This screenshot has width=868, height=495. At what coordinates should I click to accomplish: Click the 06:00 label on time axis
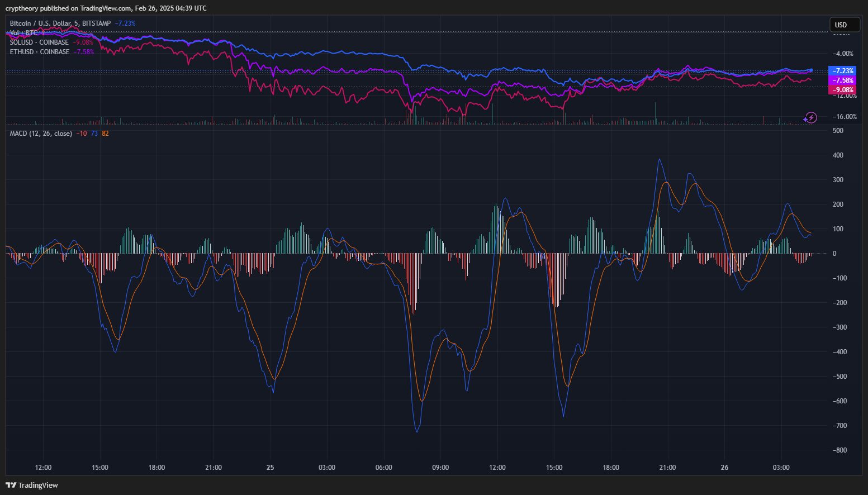click(384, 468)
